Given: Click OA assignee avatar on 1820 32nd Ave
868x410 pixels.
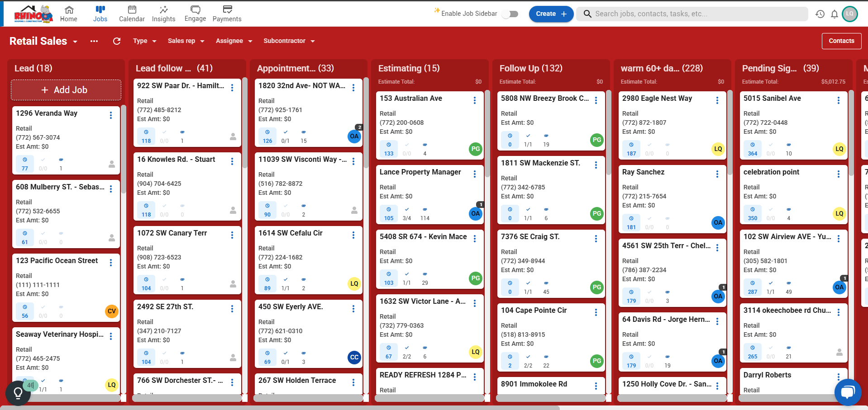Looking at the screenshot, I should point(354,136).
